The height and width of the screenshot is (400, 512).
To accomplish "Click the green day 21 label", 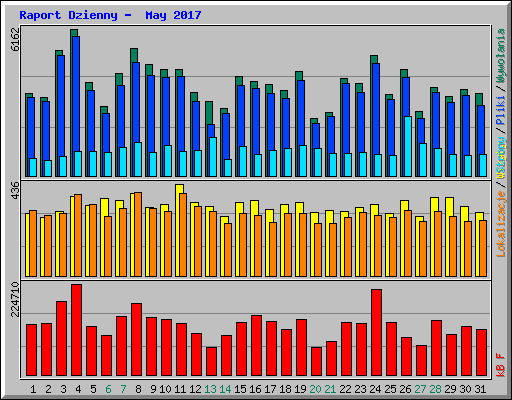I will click(x=330, y=389).
